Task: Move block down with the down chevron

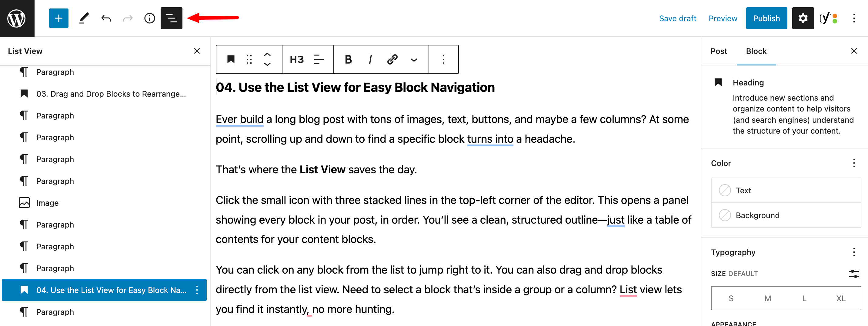Action: [267, 64]
